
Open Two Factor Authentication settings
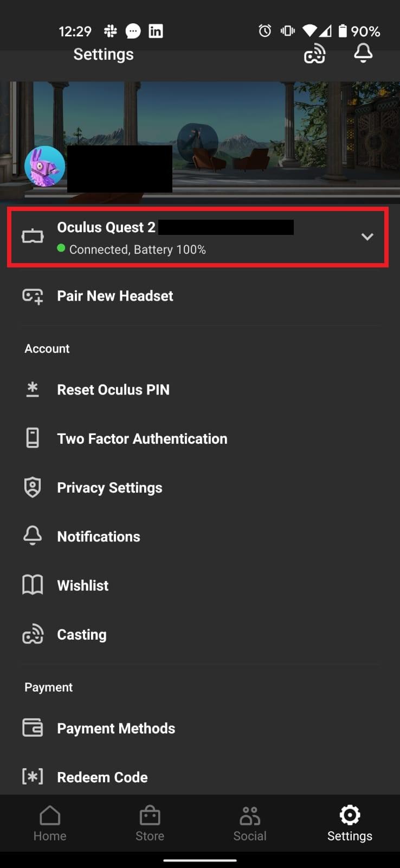pyautogui.click(x=142, y=439)
